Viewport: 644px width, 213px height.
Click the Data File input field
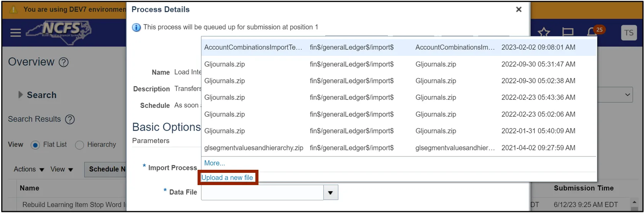[x=262, y=193]
